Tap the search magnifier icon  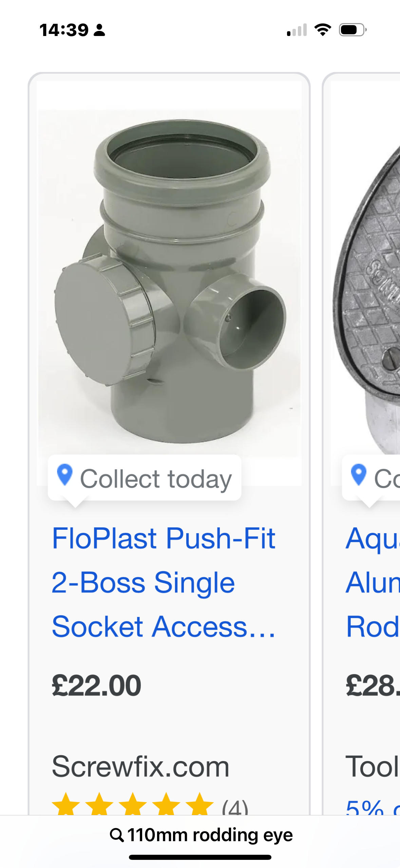(116, 835)
